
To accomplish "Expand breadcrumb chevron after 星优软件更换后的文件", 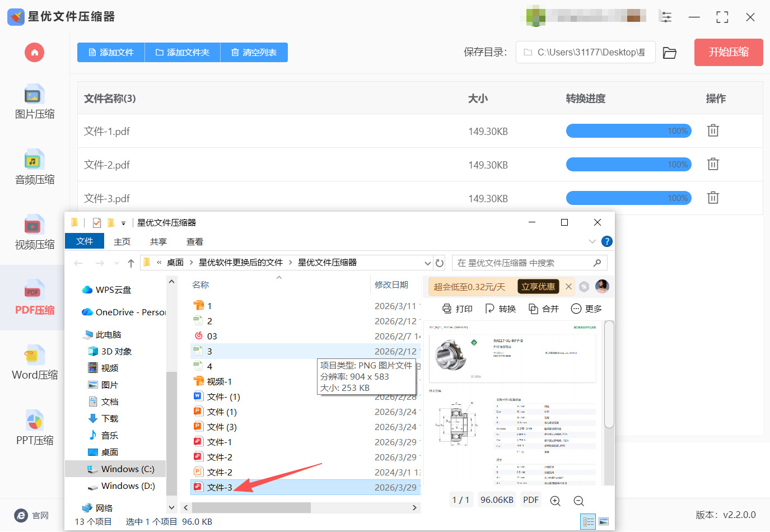I will [291, 263].
